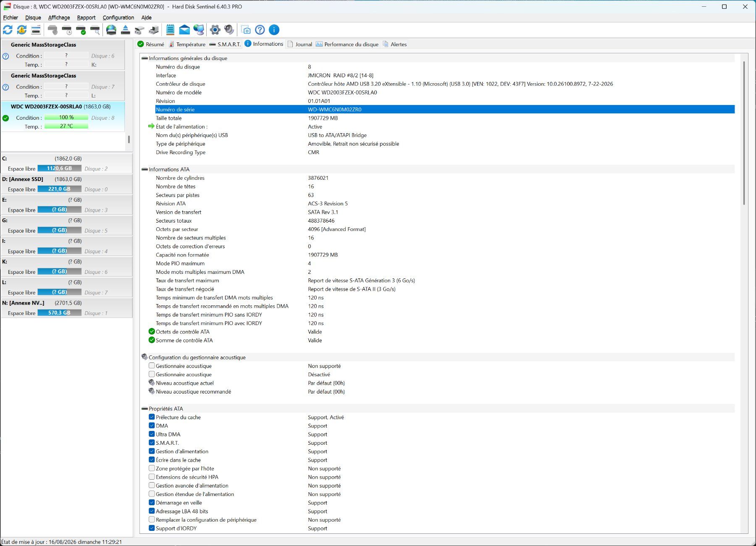Screen dimensions: 756x546
Task: Select the first Generic MassStorageClass disk, Disque 6
Action: (x=63, y=55)
